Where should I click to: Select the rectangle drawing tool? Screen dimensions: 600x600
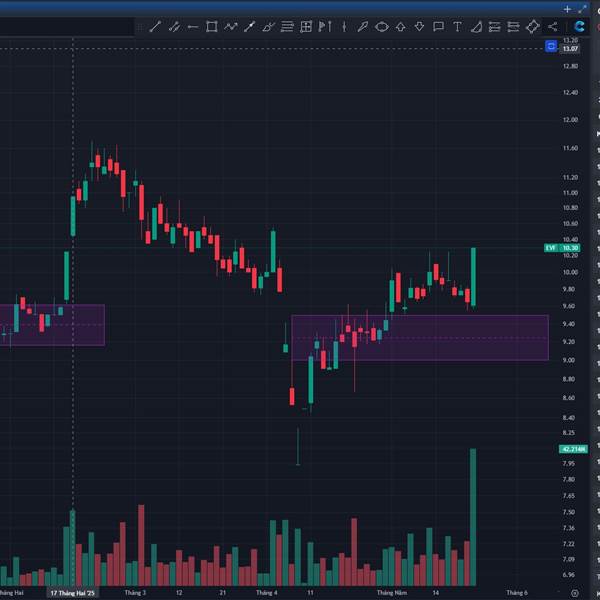(x=212, y=27)
